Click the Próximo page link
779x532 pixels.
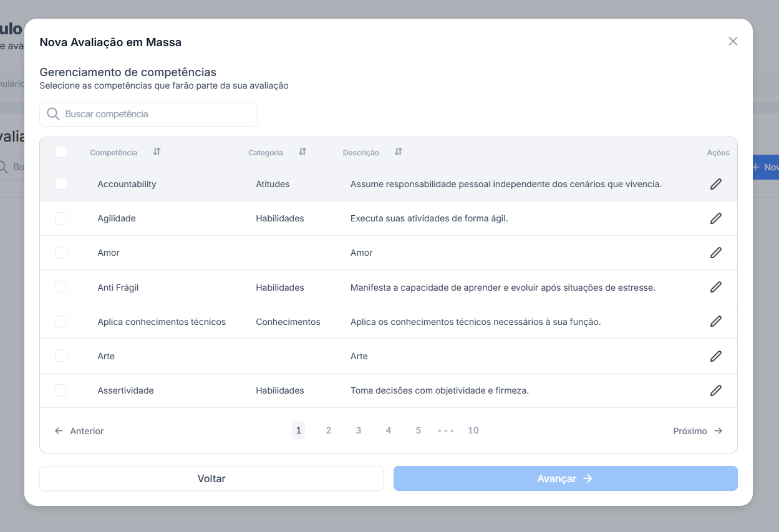click(x=697, y=431)
